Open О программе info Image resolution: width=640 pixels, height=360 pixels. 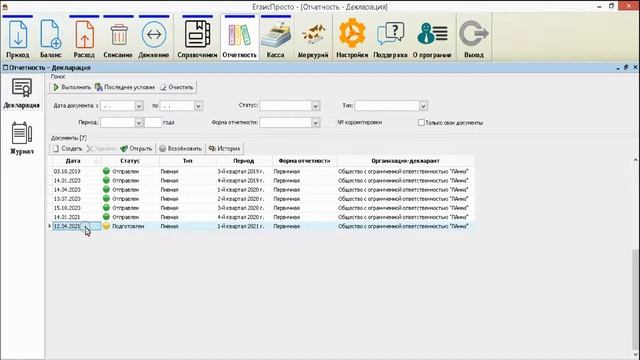pyautogui.click(x=432, y=38)
